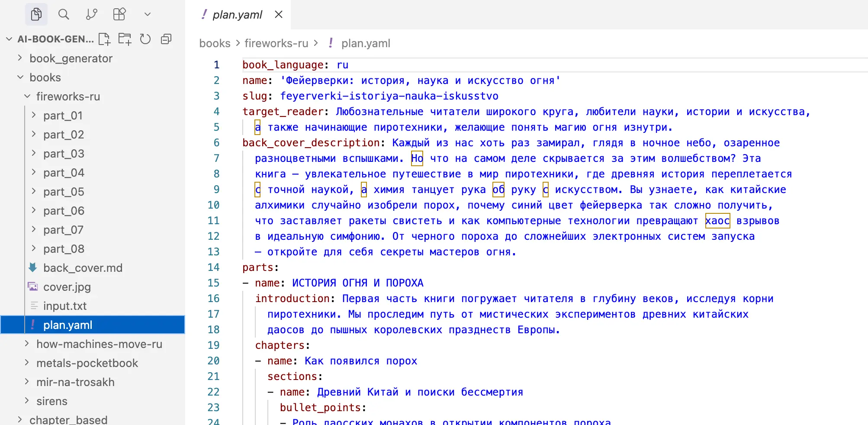Screen dimensions: 868x425
Task: Click 'back_cover_description' key on line 6
Action: point(311,143)
